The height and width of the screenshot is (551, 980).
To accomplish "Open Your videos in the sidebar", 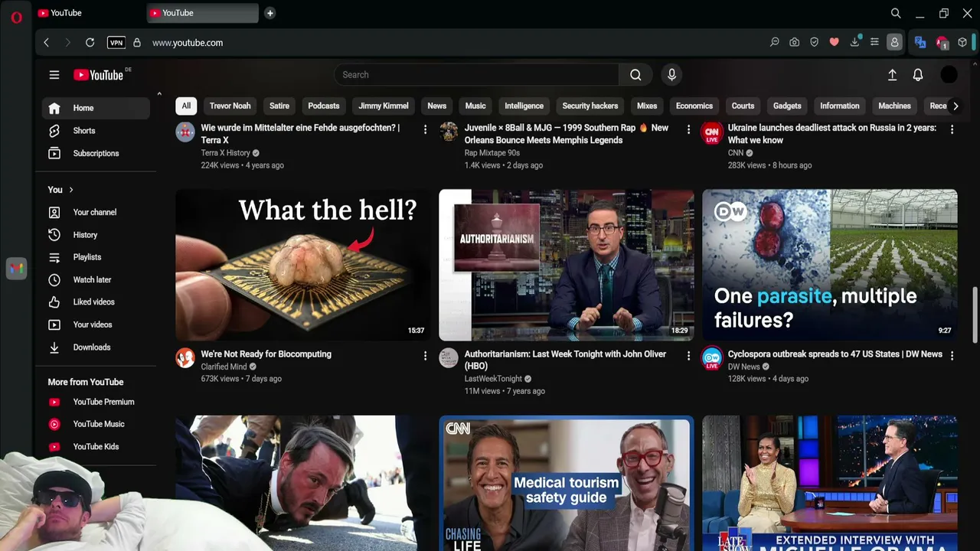I will click(96, 324).
